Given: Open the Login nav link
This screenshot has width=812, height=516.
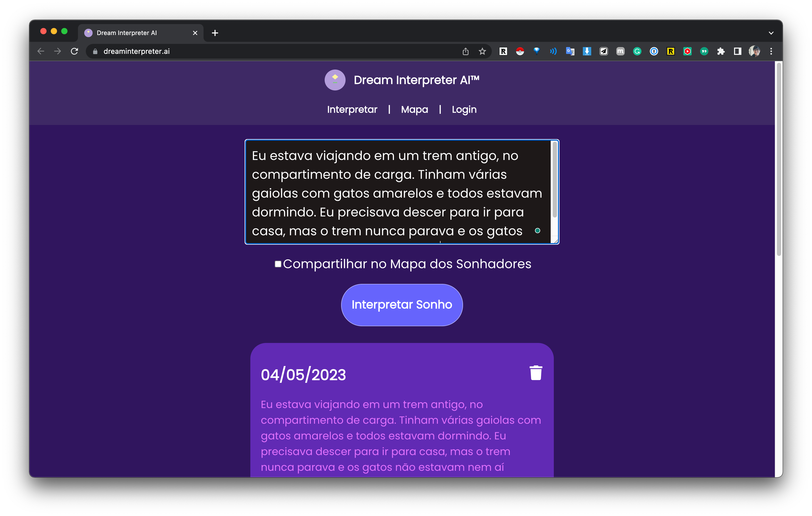Looking at the screenshot, I should tap(464, 110).
